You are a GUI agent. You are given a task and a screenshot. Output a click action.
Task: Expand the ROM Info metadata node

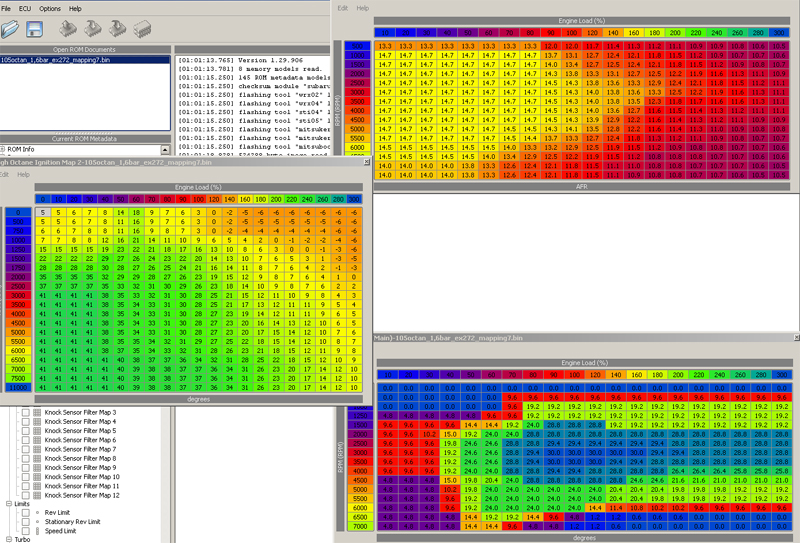(x=2, y=149)
